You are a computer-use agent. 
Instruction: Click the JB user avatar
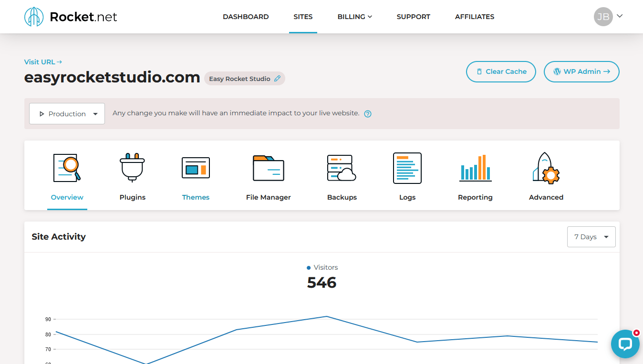point(603,17)
